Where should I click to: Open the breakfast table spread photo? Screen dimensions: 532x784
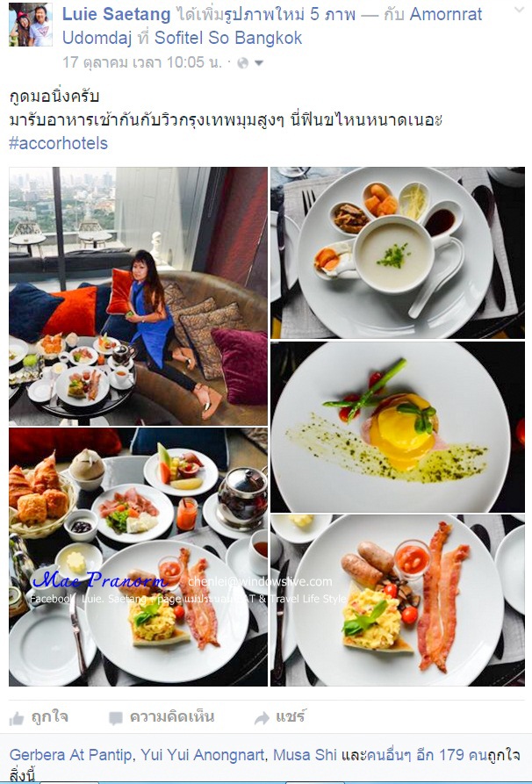[x=138, y=557]
